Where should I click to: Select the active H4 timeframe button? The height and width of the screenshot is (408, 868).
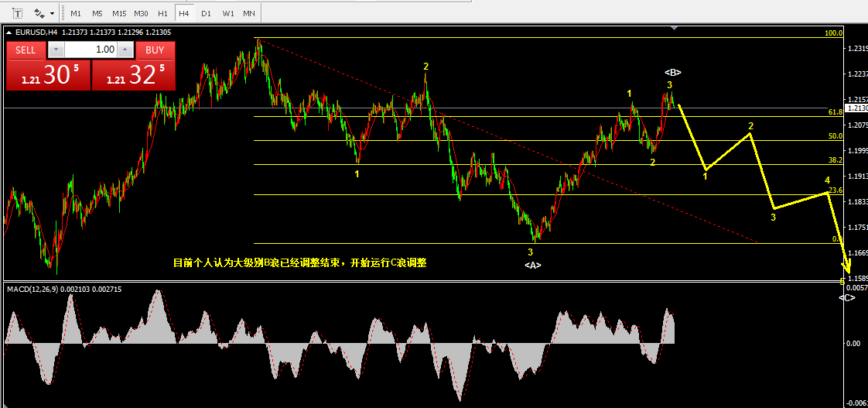[184, 12]
